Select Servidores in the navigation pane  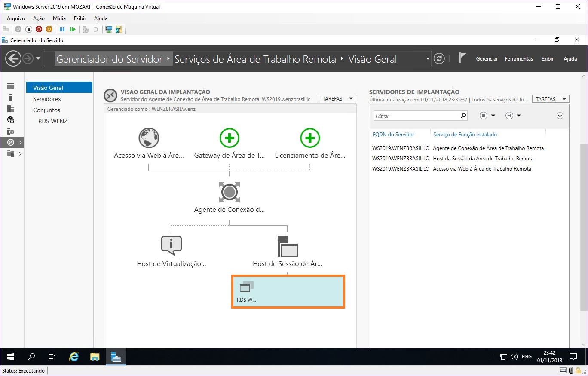(x=47, y=99)
